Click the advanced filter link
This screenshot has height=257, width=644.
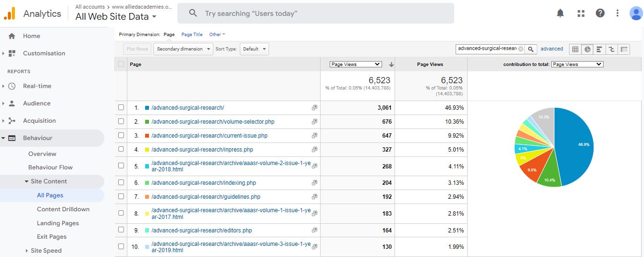point(551,49)
